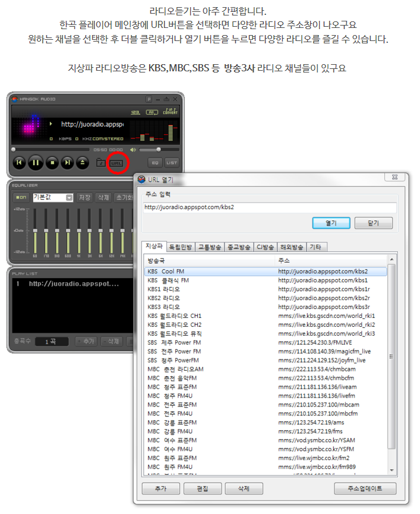Switch to the 해외방송 tab
Viewport: 420px width, 514px height.
coord(292,247)
